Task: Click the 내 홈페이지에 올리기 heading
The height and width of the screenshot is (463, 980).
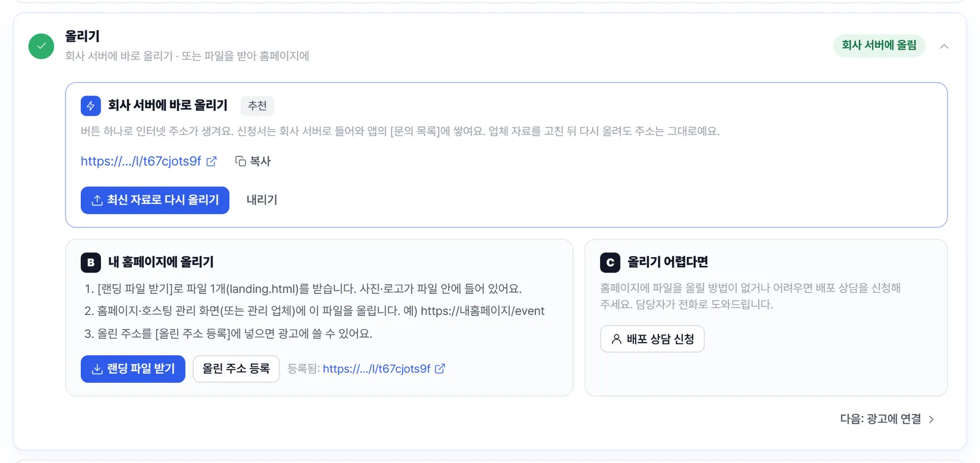Action: (x=161, y=262)
